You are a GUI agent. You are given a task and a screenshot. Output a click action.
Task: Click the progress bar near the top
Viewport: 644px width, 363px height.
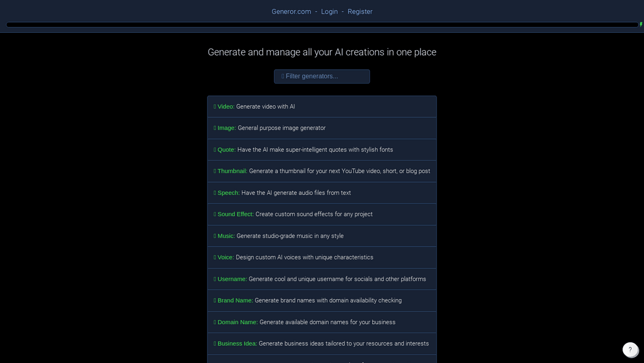click(322, 24)
